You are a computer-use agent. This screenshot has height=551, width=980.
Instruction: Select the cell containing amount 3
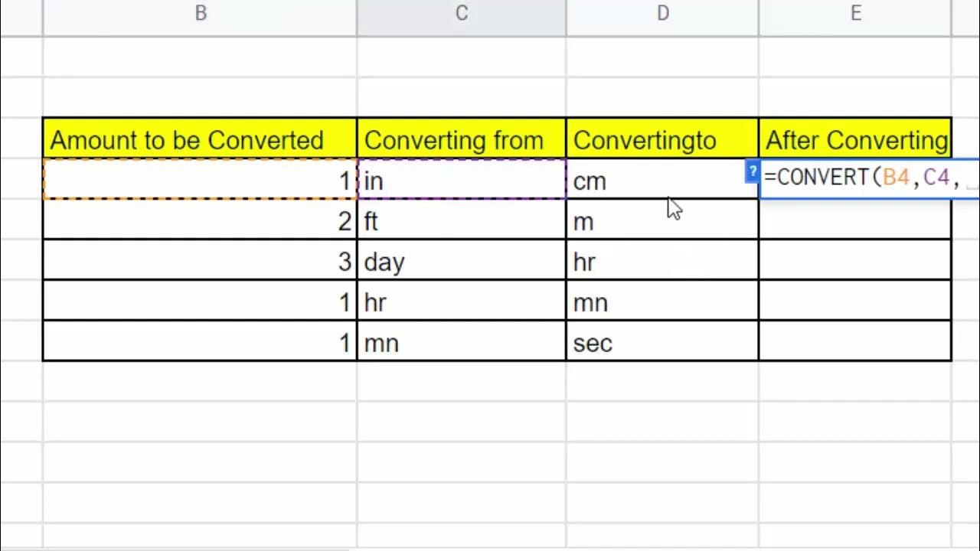[200, 262]
